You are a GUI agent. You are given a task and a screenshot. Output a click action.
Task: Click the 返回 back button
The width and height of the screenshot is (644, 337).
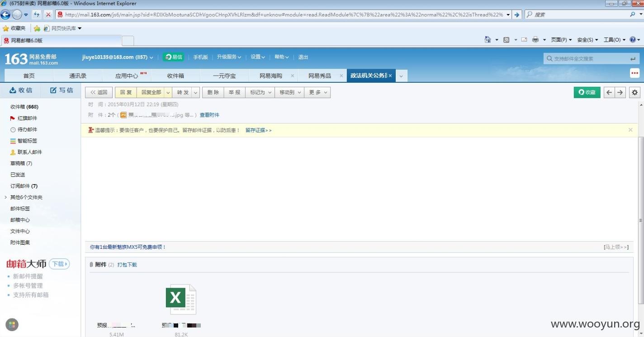click(x=99, y=92)
